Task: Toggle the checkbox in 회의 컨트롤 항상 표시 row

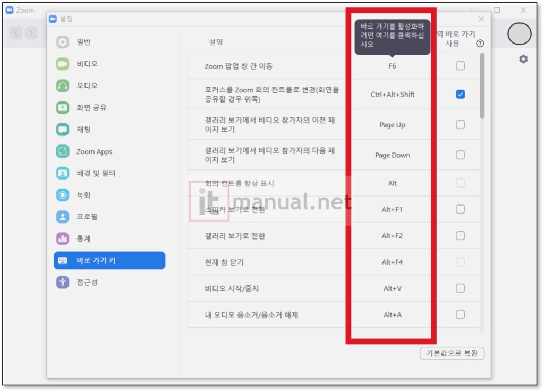Action: tap(461, 183)
